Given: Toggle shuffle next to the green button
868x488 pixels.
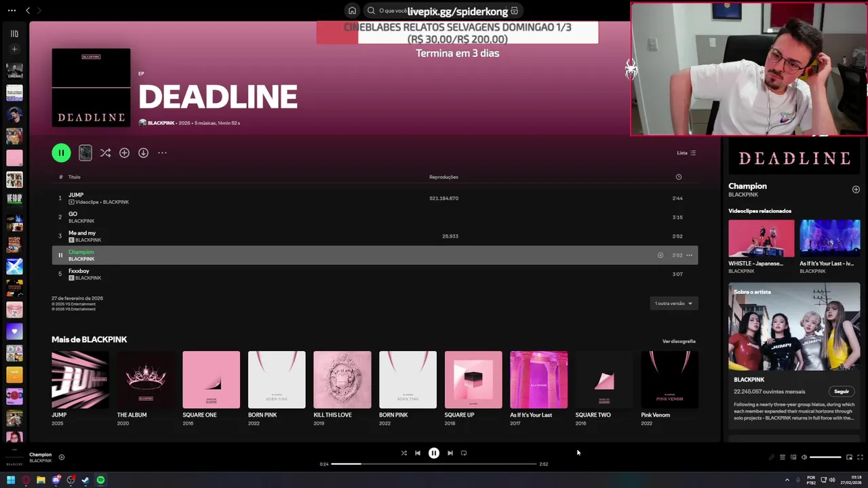Looking at the screenshot, I should coord(105,153).
